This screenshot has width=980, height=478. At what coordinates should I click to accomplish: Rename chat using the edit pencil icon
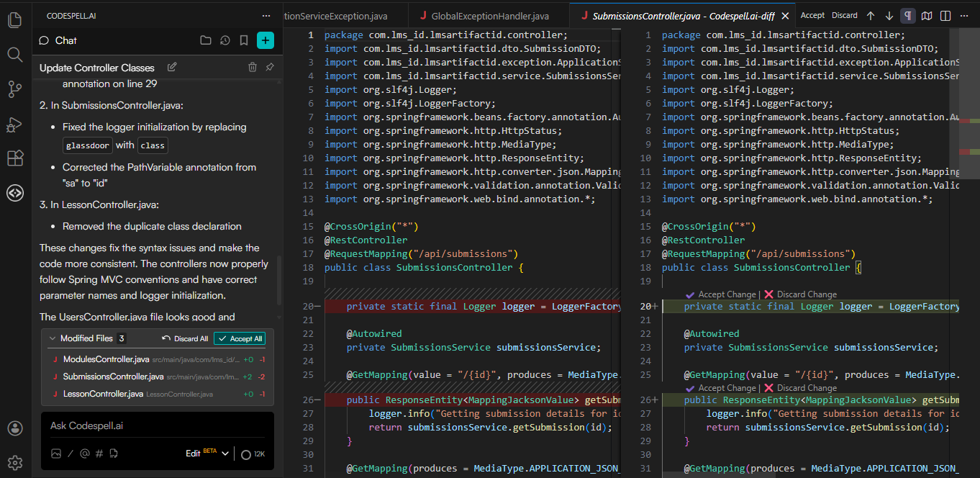tap(172, 67)
